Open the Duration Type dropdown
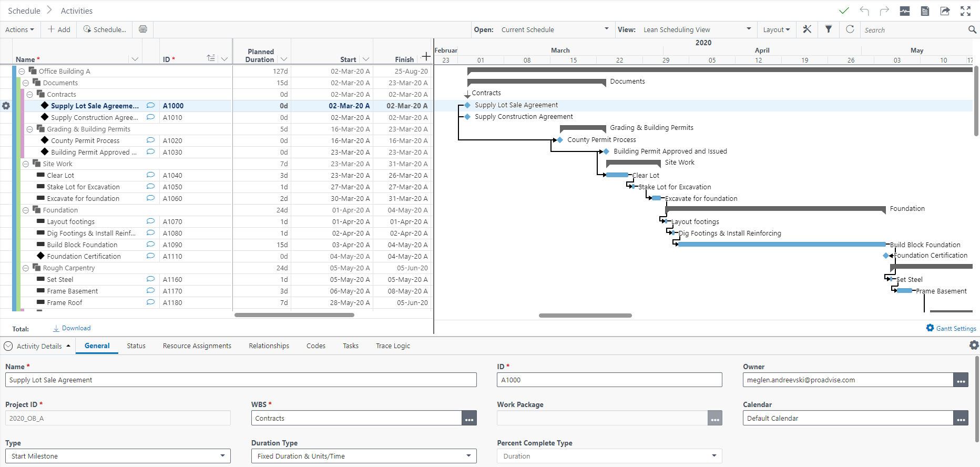The width and height of the screenshot is (980, 467). pos(364,456)
